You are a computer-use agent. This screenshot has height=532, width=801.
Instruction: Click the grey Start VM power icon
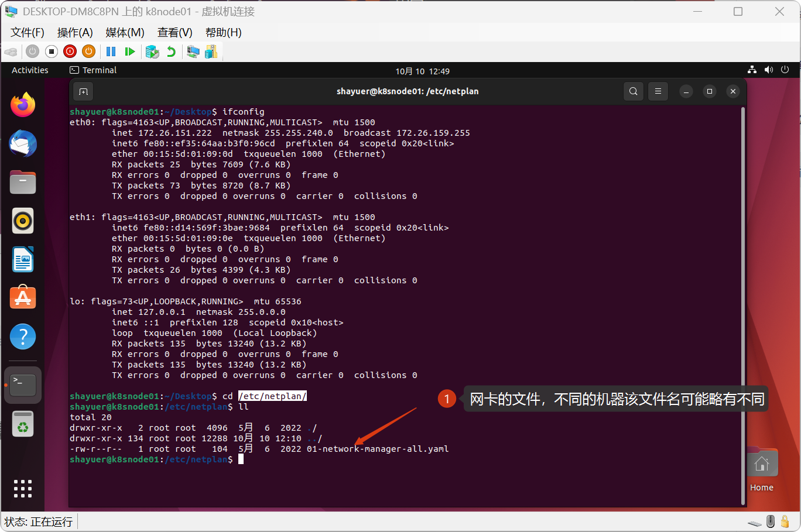(33, 52)
